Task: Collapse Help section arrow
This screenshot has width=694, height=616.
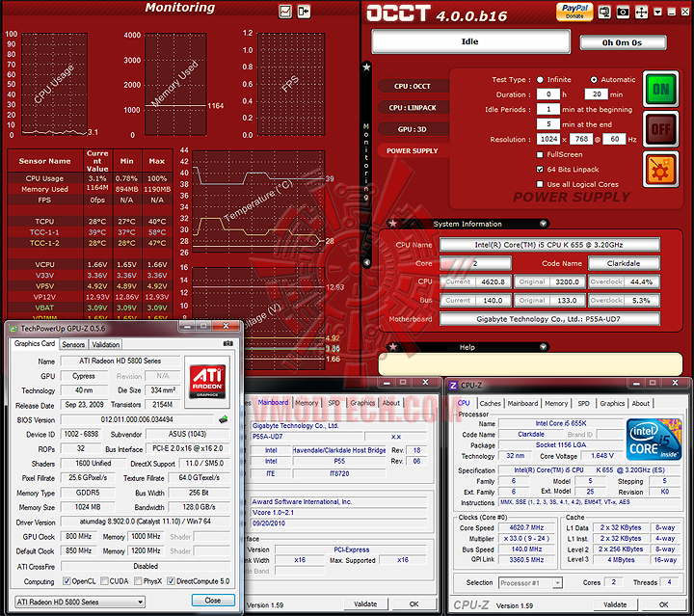Action: 543,347
